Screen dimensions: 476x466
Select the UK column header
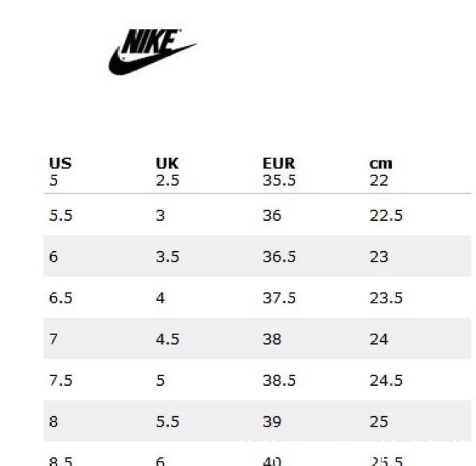(x=167, y=164)
